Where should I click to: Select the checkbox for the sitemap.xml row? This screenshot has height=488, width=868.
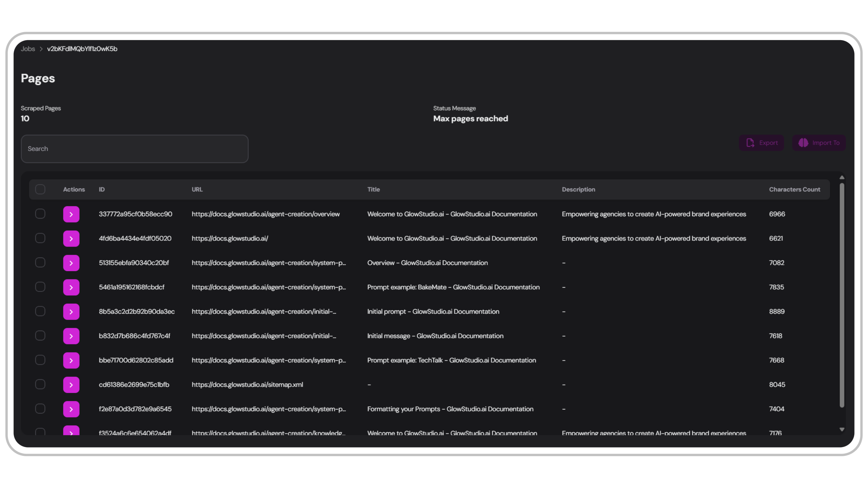point(40,385)
